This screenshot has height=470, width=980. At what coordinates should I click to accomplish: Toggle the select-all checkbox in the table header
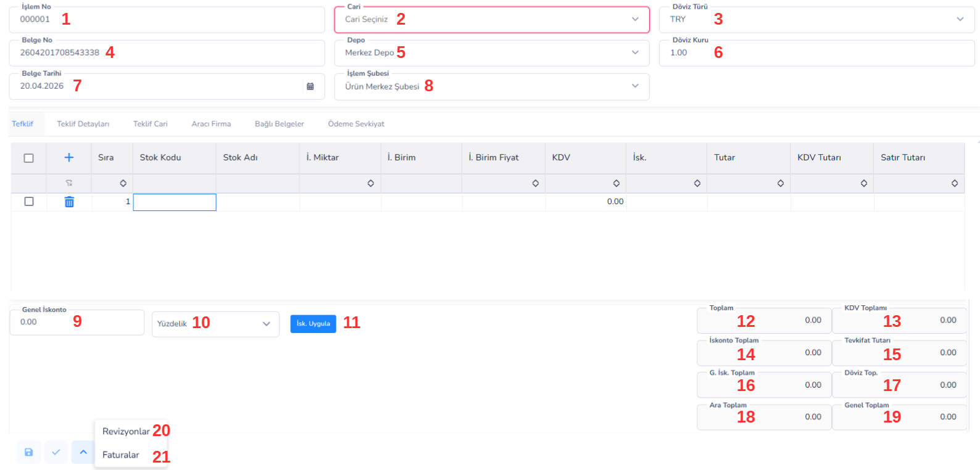(x=28, y=158)
